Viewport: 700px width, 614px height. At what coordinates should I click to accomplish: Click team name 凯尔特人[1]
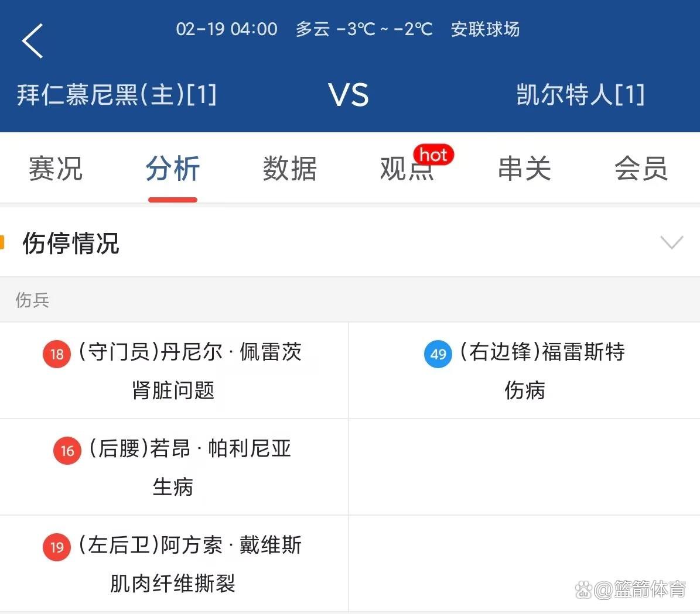click(581, 94)
